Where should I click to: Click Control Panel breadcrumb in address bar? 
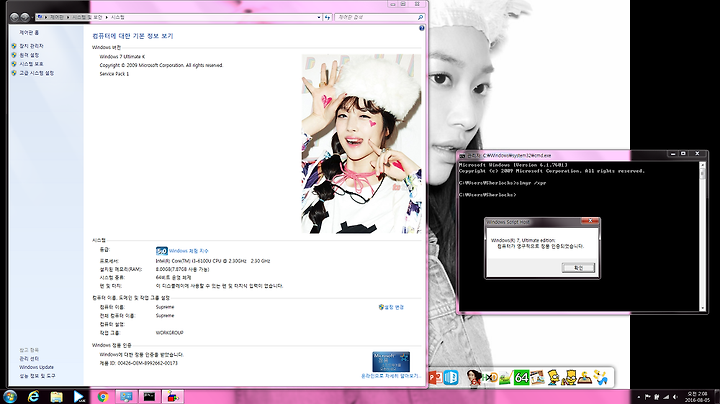(x=56, y=17)
